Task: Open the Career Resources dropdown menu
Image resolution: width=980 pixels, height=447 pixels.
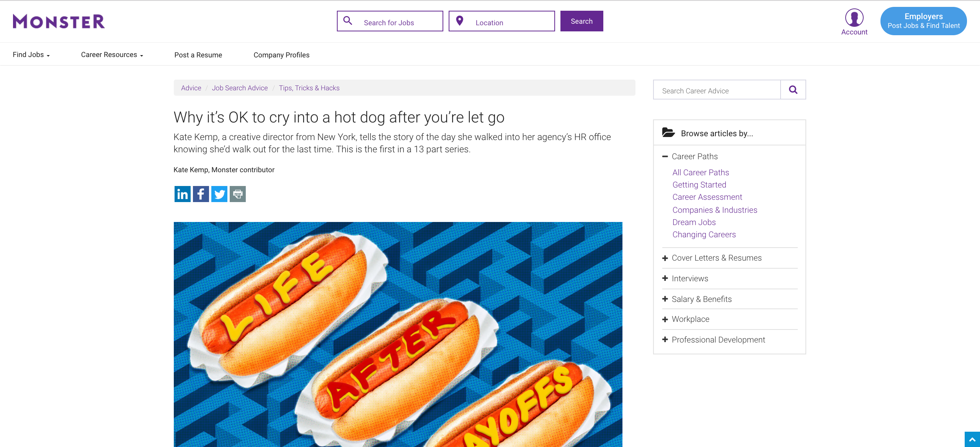Action: 112,55
